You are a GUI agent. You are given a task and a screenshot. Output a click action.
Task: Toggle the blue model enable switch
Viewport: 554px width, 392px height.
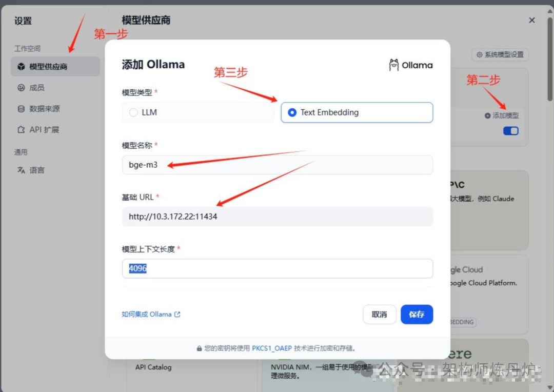click(511, 131)
